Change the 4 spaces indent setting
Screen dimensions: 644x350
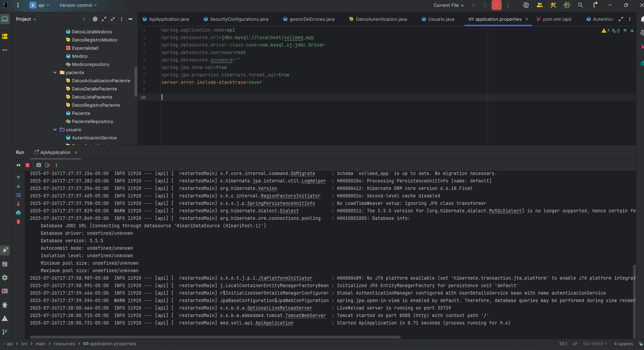click(623, 344)
